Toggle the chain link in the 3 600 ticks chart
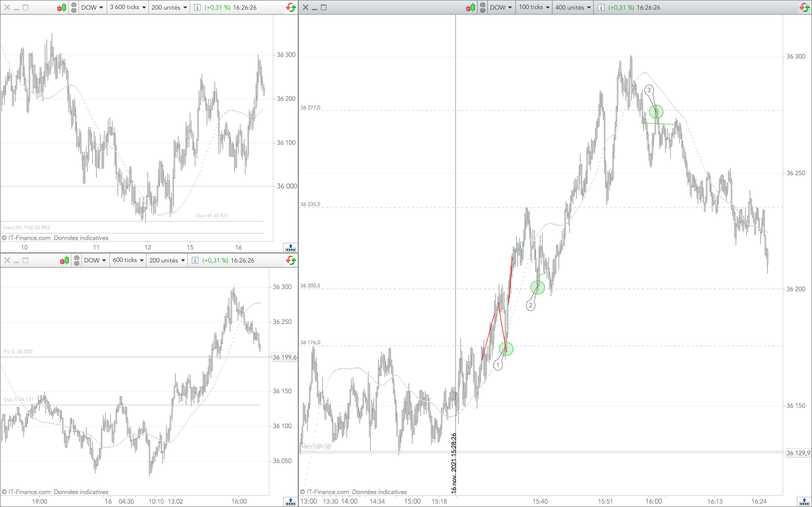Viewport: 812px width, 507px height. click(x=74, y=7)
